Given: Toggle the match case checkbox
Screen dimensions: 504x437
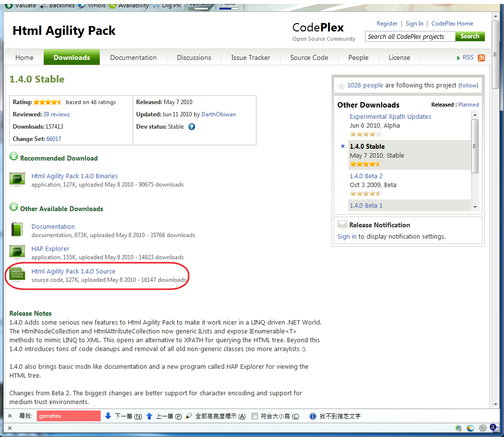Looking at the screenshot, I should (x=254, y=416).
